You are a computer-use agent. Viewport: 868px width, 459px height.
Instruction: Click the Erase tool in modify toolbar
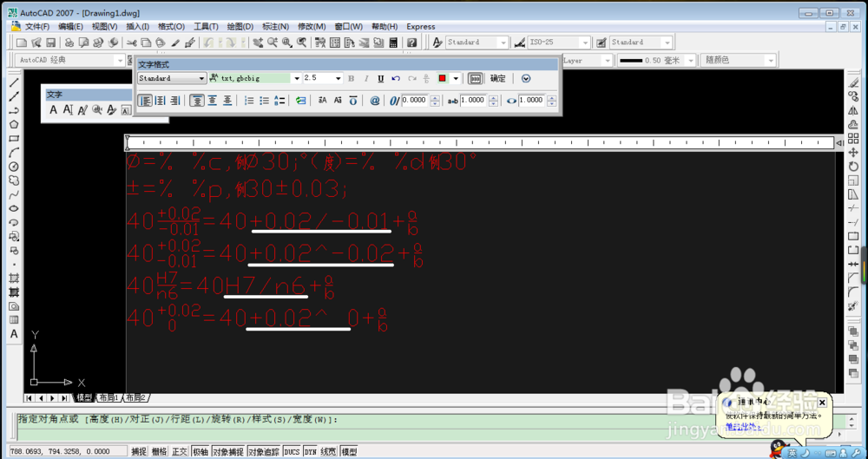pyautogui.click(x=853, y=83)
